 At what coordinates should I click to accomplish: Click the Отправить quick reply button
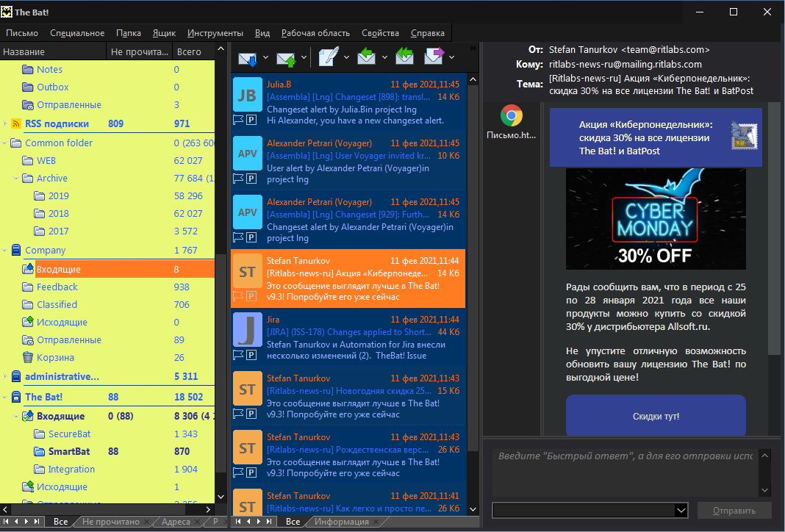point(734,511)
